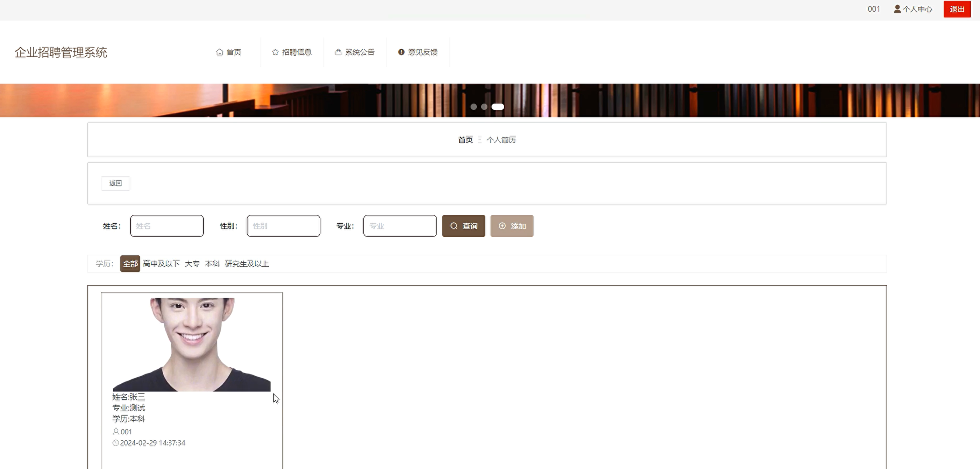Focus the 性别 input field

(x=283, y=226)
